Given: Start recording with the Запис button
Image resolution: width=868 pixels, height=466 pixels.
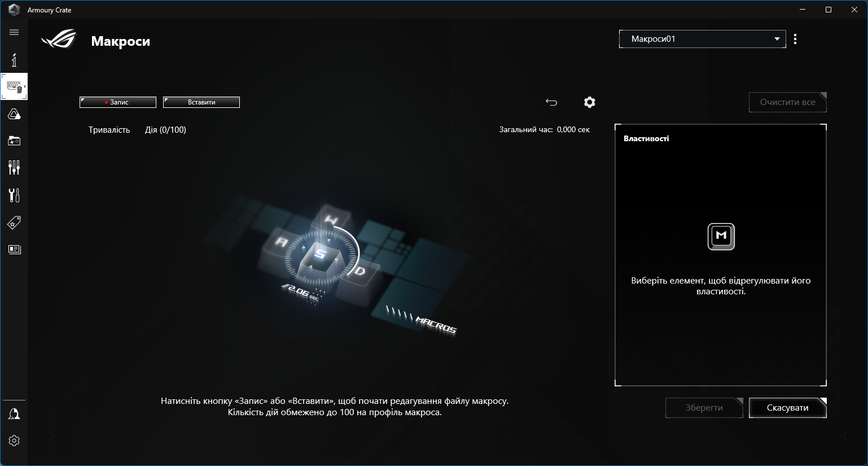Looking at the screenshot, I should click(x=118, y=102).
